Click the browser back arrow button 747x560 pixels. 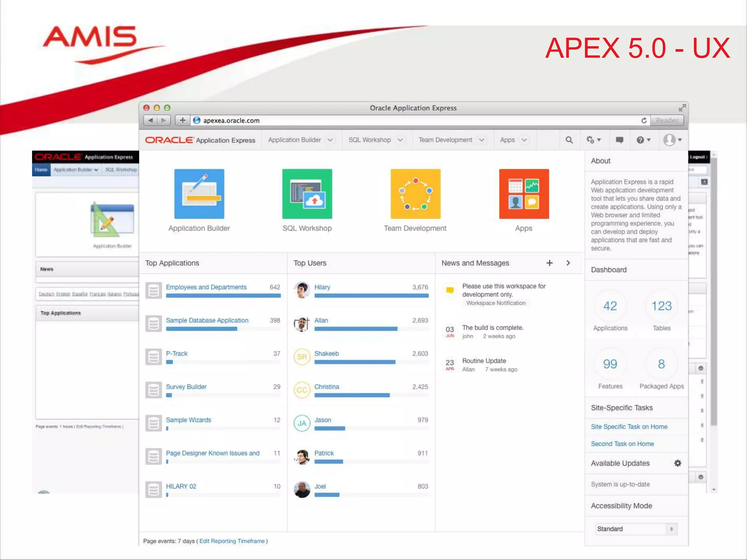pyautogui.click(x=151, y=120)
